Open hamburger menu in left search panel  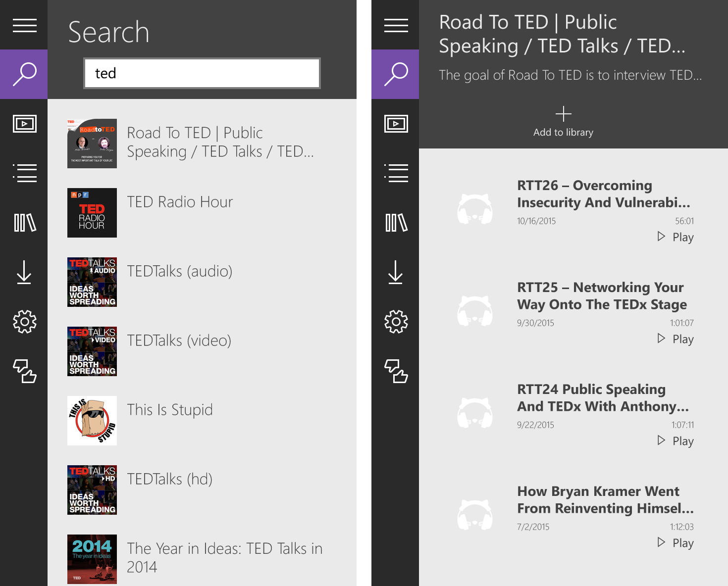[x=24, y=25]
